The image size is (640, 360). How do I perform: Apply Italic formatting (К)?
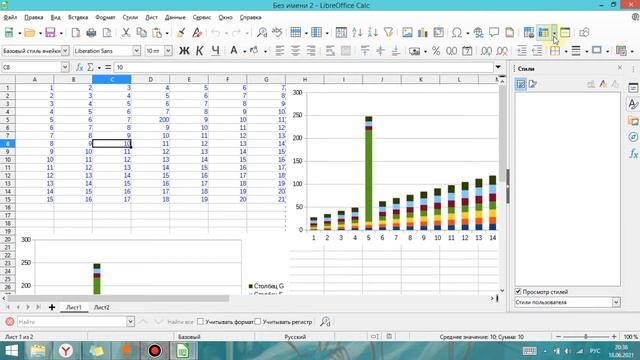click(200, 51)
